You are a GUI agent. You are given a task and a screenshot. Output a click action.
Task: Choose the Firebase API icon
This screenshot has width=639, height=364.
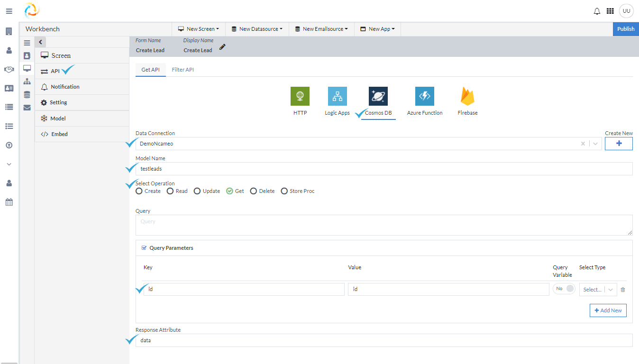click(467, 96)
